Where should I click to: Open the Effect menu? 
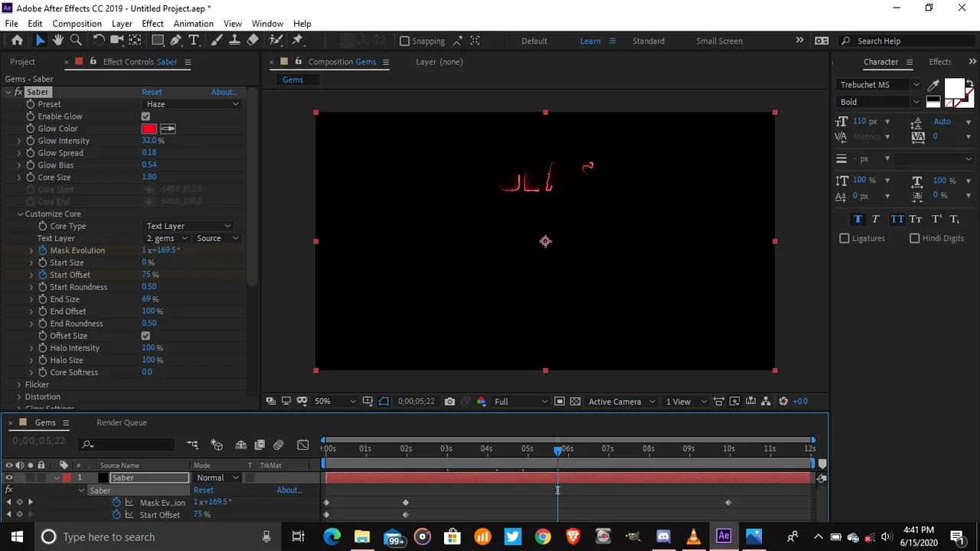pyautogui.click(x=152, y=24)
